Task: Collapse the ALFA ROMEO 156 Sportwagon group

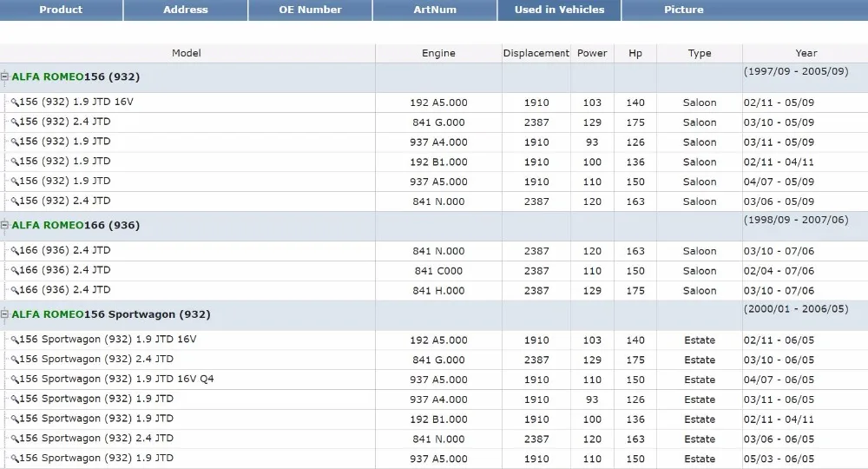Action: point(4,314)
